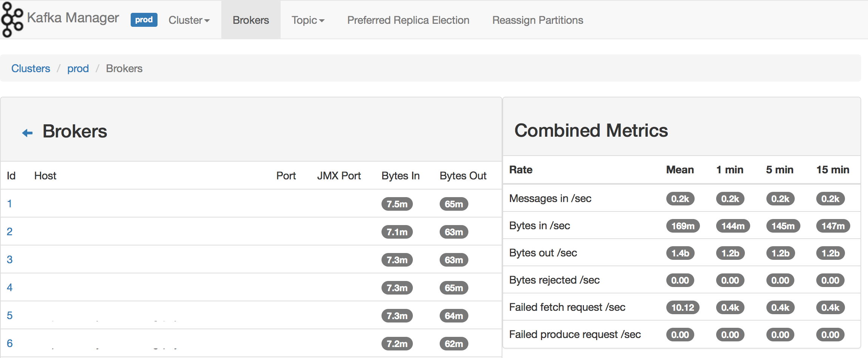Viewport: 868px width, 358px height.
Task: Click the JMX Port column header
Action: pos(339,176)
